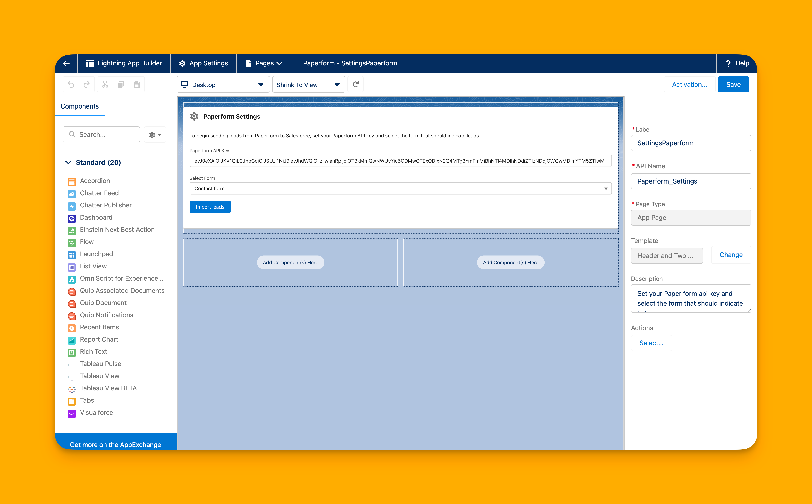Open the Desktop form factor dropdown
Viewport: 812px width, 504px height.
(x=223, y=85)
